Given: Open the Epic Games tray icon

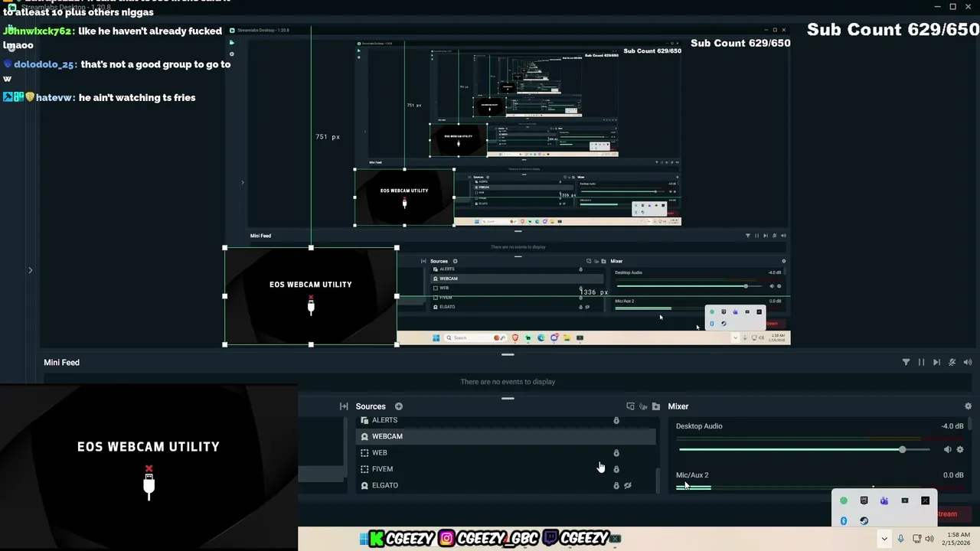Looking at the screenshot, I should (864, 500).
